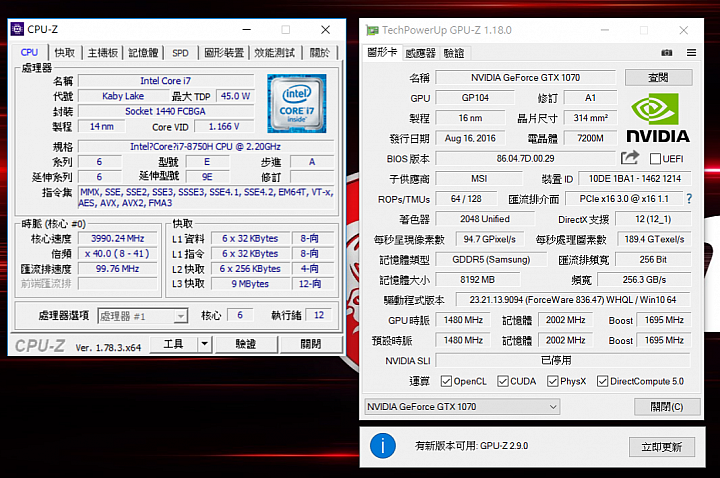Switch to the 快取 tab in CPU-Z
Image resolution: width=720 pixels, height=478 pixels.
64,53
